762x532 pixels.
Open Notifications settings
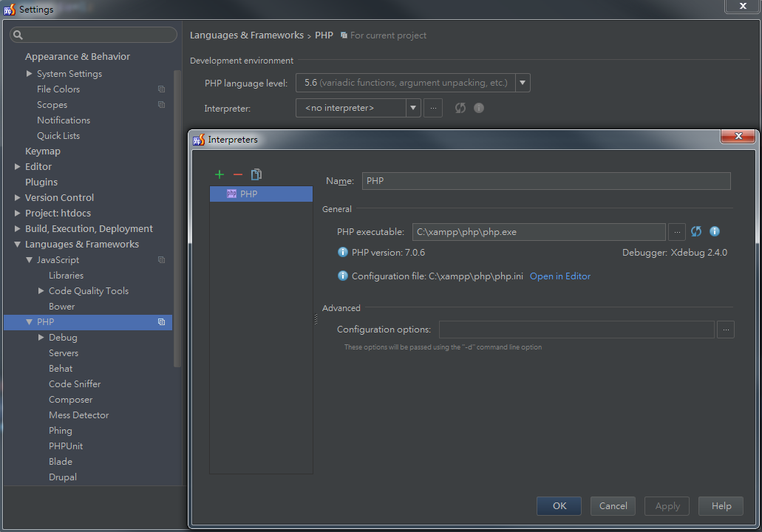click(x=64, y=120)
